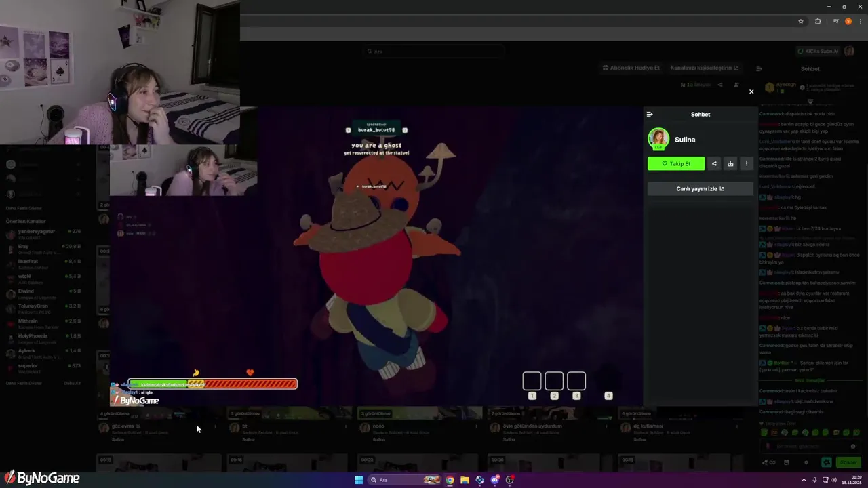868x488 pixels.
Task: Open recommended channel yandereyagmur
Action: (43, 234)
